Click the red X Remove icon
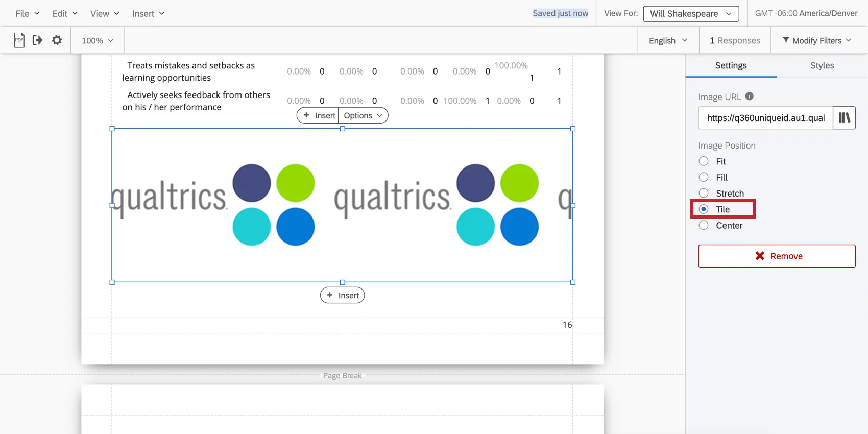The width and height of the screenshot is (868, 434). coord(760,256)
